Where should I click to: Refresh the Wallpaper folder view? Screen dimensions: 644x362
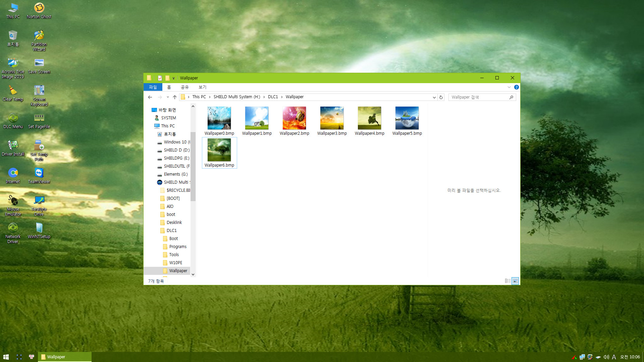[441, 97]
